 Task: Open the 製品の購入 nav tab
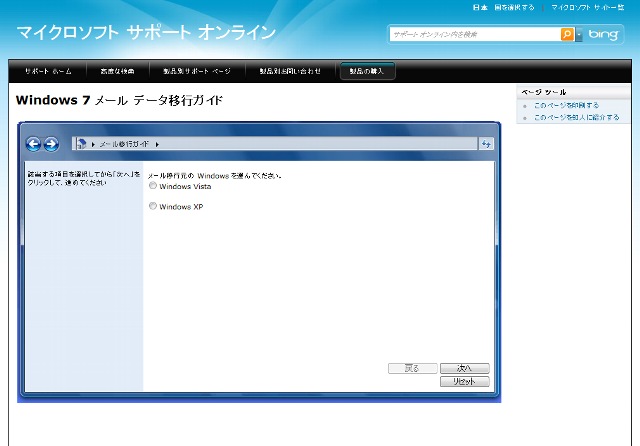tap(367, 71)
